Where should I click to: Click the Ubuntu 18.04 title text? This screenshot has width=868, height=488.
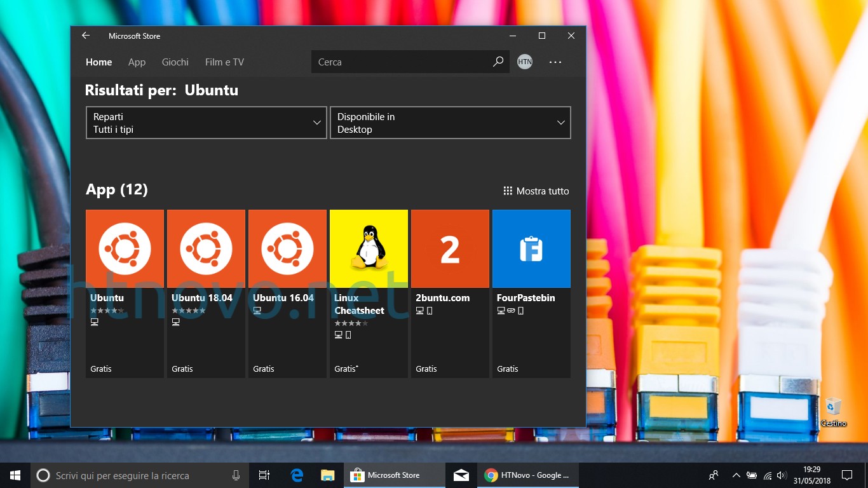(202, 297)
